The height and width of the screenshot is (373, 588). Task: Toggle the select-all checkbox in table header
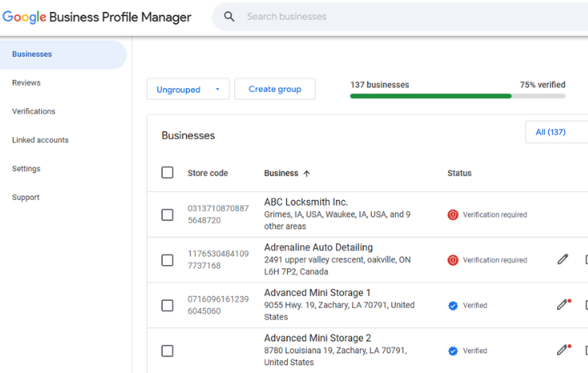[167, 173]
